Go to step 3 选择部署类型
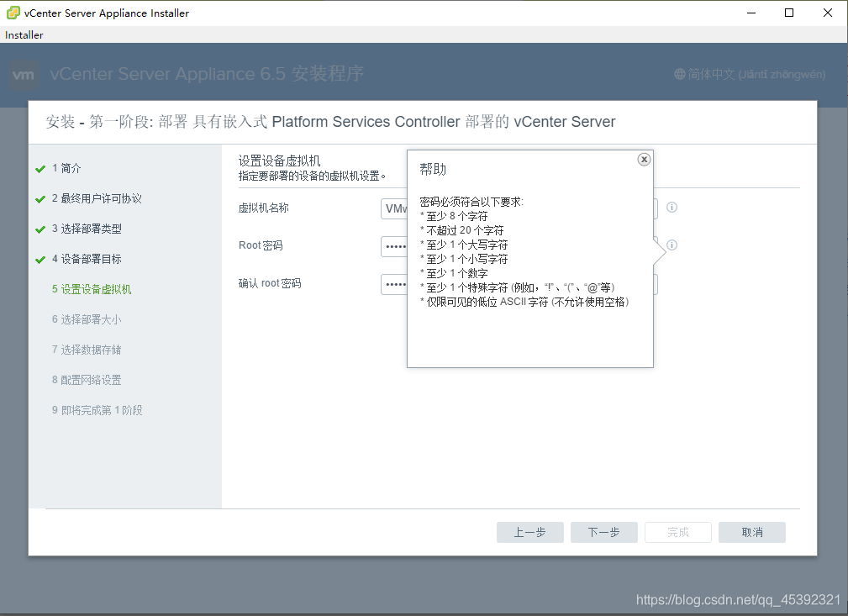The height and width of the screenshot is (616, 848). (x=87, y=229)
